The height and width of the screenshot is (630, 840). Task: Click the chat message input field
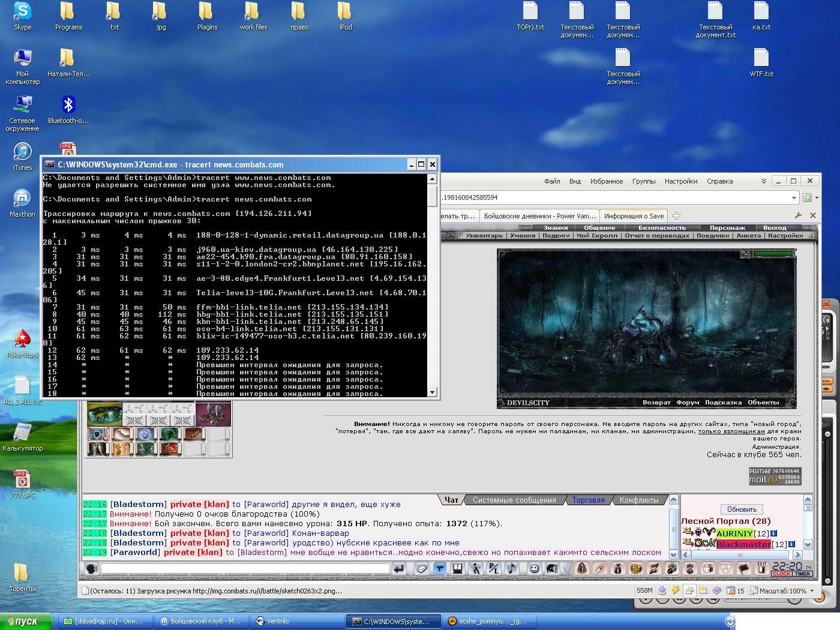(245, 568)
